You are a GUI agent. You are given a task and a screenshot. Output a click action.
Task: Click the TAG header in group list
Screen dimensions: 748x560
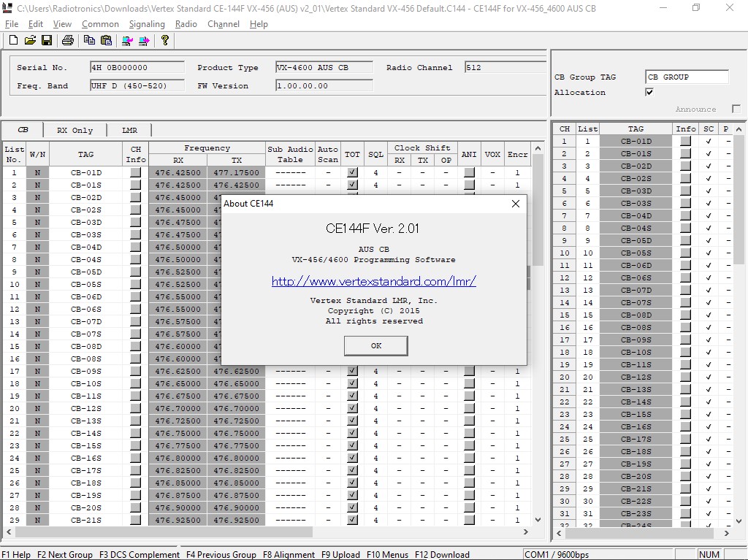point(636,129)
